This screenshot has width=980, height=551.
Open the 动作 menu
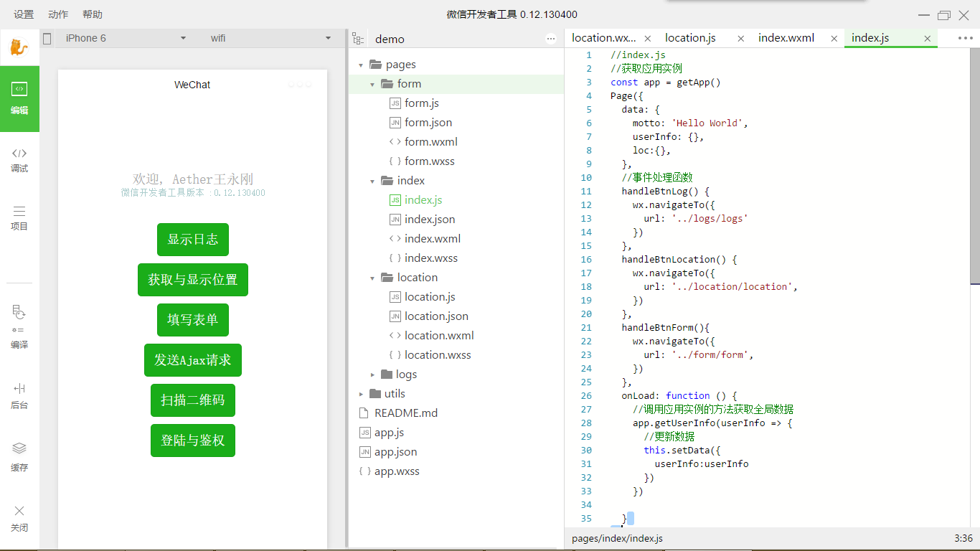(x=58, y=14)
